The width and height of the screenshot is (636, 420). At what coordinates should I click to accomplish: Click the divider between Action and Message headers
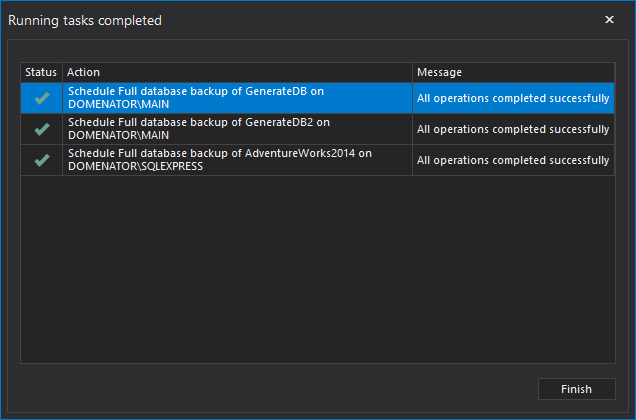413,73
